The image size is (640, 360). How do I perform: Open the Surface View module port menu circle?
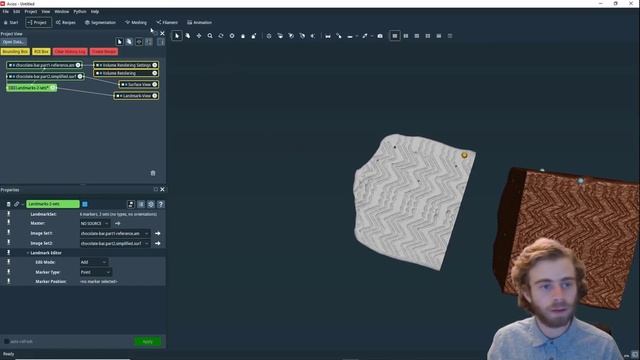pos(155,84)
